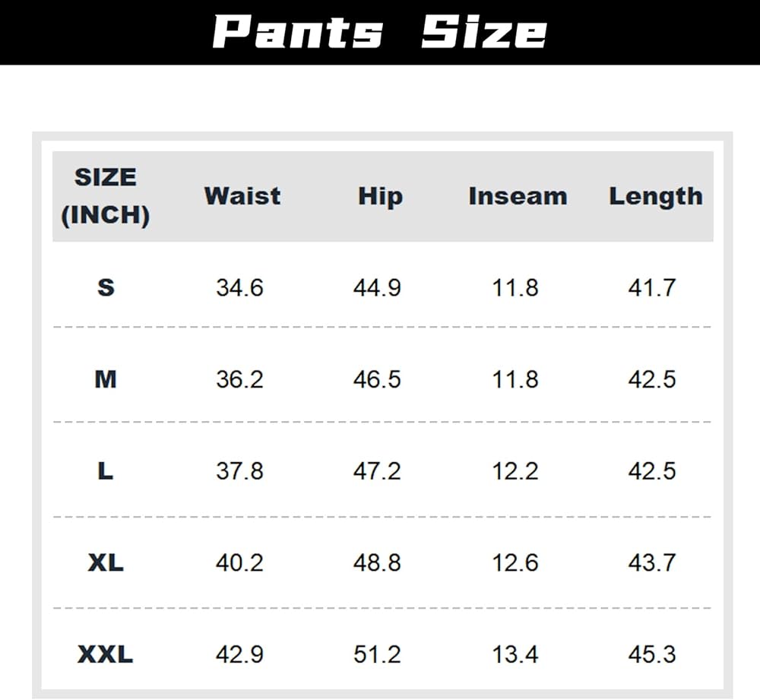
Task: Click the 46.5 hip value for size M
Action: tap(377, 379)
